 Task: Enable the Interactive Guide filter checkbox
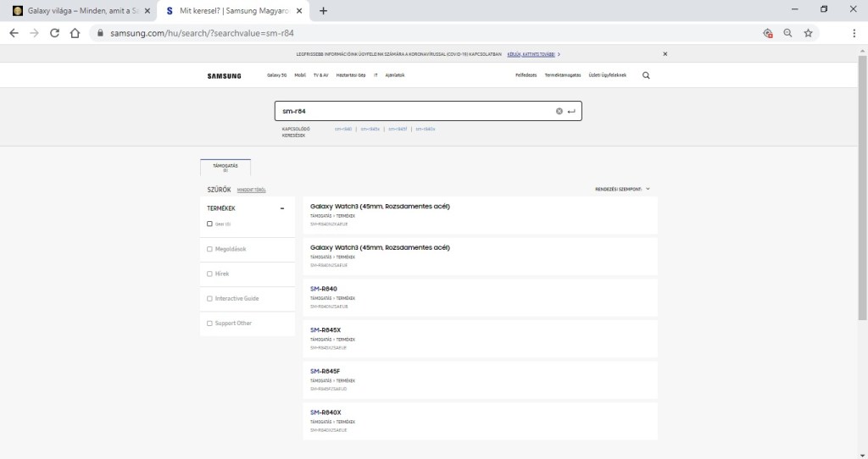210,298
